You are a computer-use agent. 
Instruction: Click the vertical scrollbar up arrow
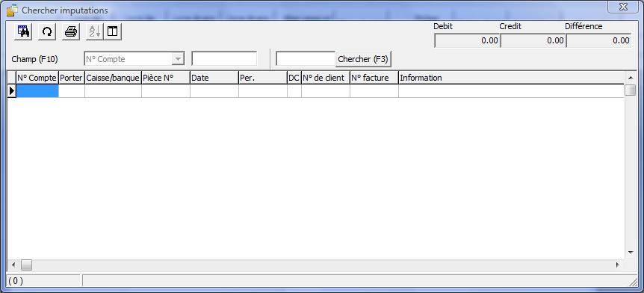coord(631,77)
